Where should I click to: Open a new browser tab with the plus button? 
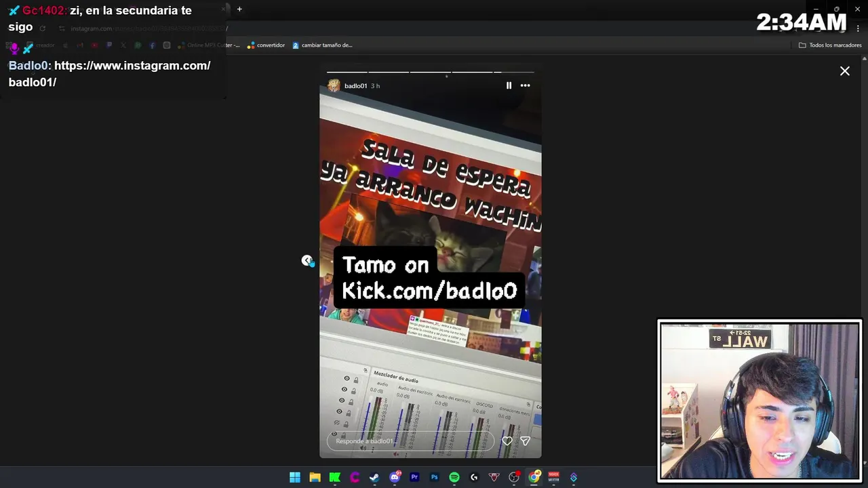239,9
